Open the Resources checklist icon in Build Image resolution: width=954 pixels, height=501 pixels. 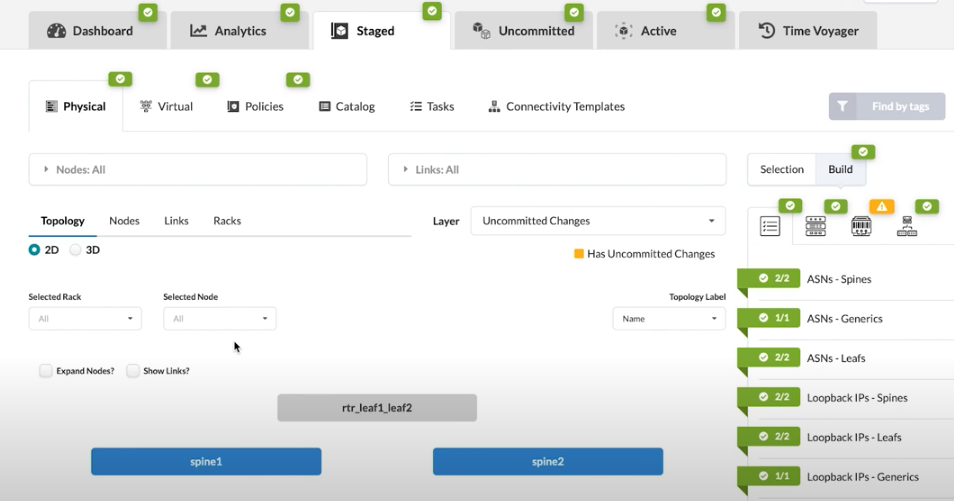point(770,226)
